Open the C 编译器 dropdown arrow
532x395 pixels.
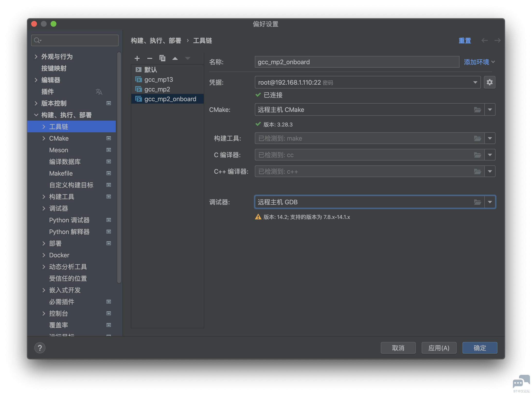tap(490, 155)
